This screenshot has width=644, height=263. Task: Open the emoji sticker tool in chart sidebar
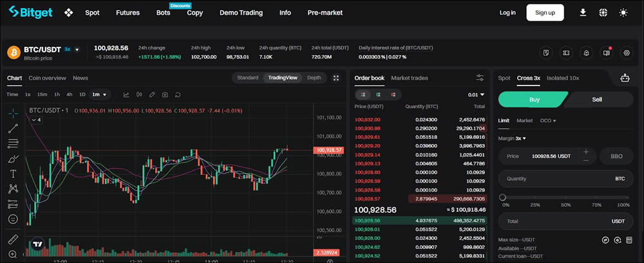coord(13,219)
